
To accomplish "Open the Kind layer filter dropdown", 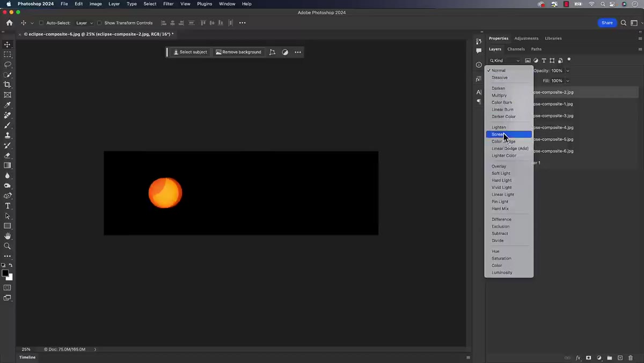I will pos(504,61).
